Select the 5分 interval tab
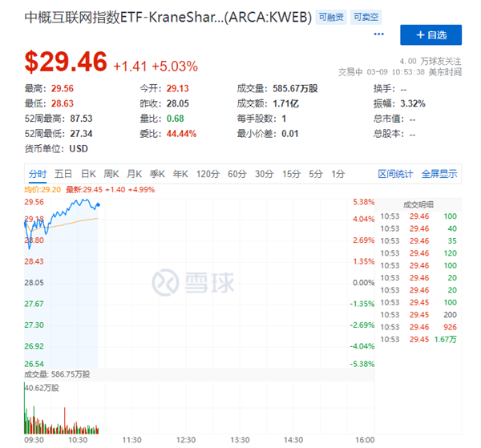 pyautogui.click(x=316, y=174)
